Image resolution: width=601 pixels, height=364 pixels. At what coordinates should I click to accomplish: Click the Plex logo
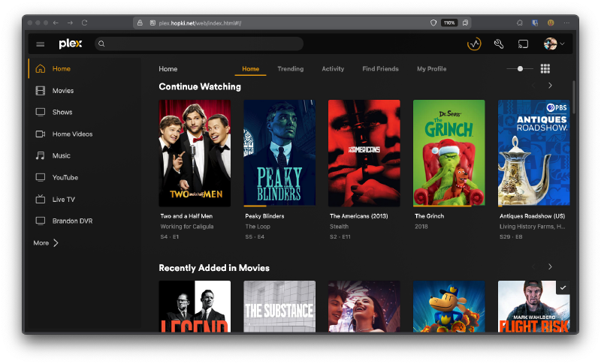pos(71,44)
